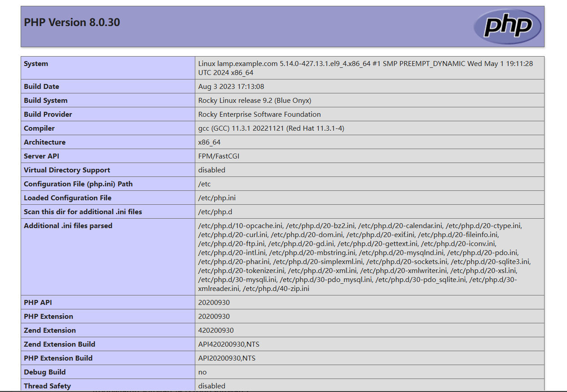Click the '/etc/php.d' value
This screenshot has height=392, width=567.
[x=215, y=212]
